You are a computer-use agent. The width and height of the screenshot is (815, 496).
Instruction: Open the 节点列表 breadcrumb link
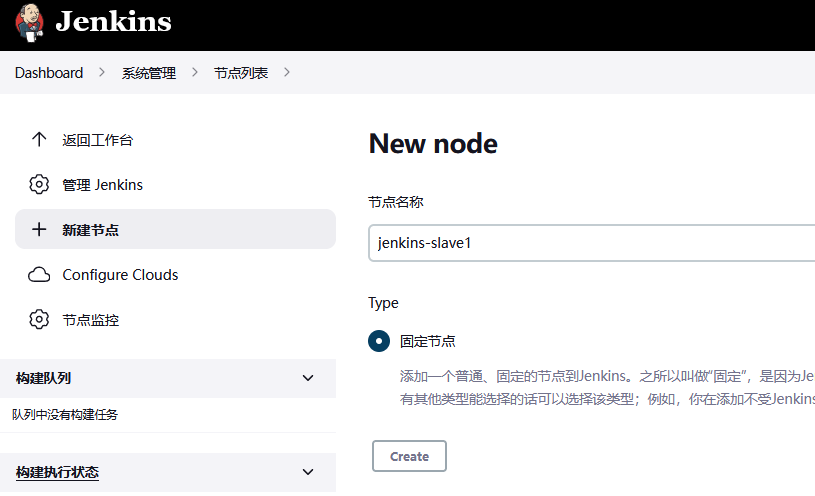pos(241,73)
